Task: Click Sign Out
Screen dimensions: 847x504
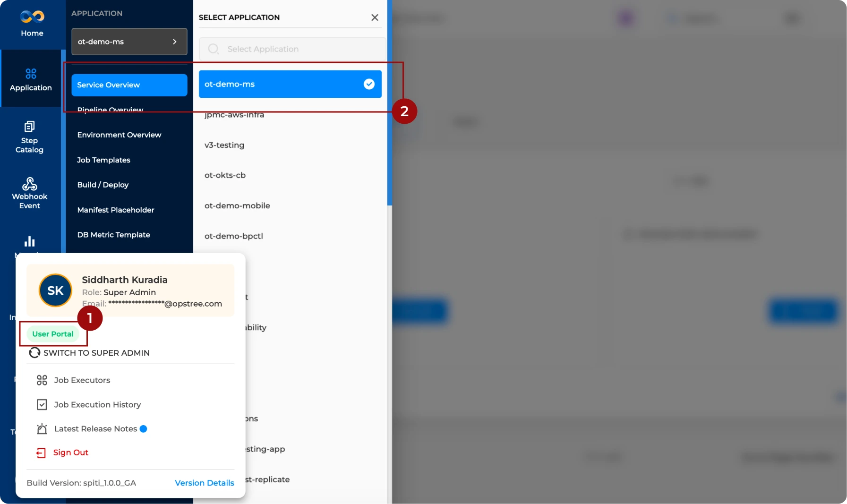Action: point(70,453)
